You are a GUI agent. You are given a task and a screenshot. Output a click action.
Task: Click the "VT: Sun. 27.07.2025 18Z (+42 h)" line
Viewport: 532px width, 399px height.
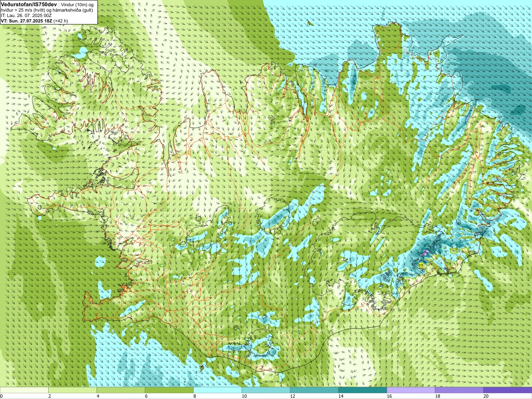point(34,21)
